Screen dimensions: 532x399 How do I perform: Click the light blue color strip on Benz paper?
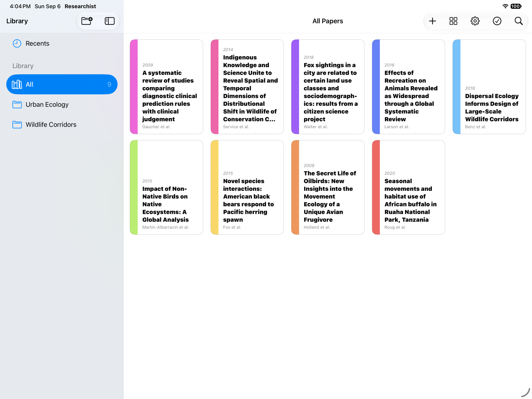457,87
